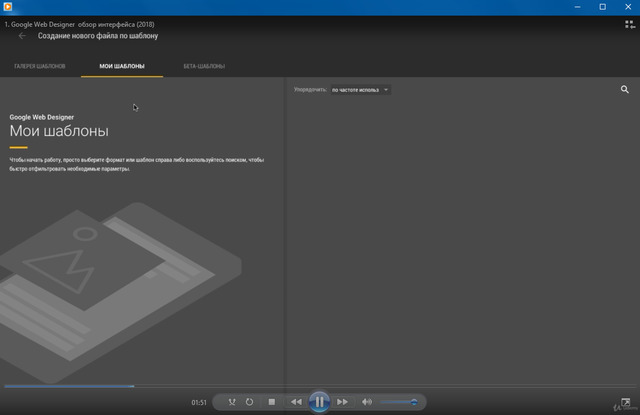Maximize the media player window
Image resolution: width=640 pixels, height=415 pixels.
[x=602, y=6]
